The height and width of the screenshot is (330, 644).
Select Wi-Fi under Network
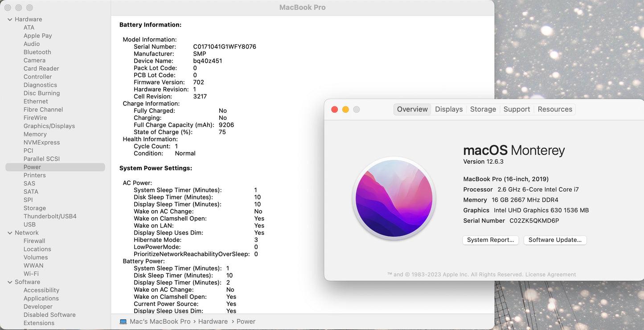tap(31, 274)
